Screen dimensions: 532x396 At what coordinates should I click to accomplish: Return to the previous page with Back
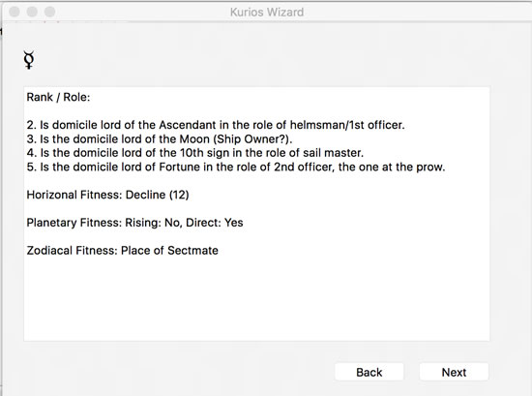click(369, 372)
